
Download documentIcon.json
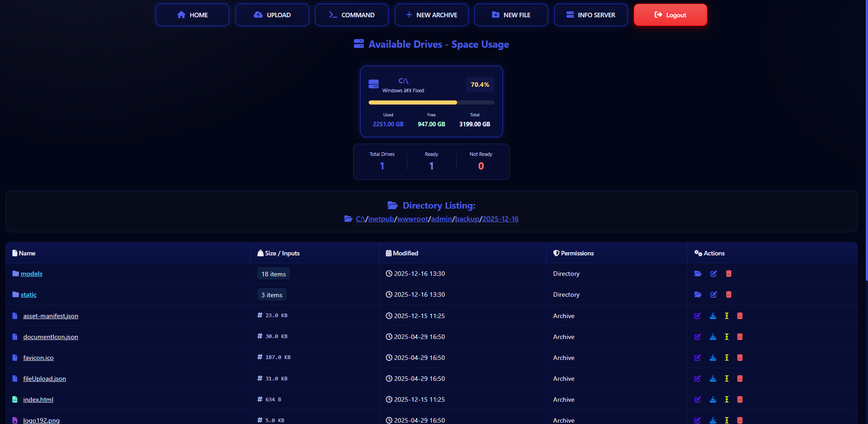tap(713, 337)
